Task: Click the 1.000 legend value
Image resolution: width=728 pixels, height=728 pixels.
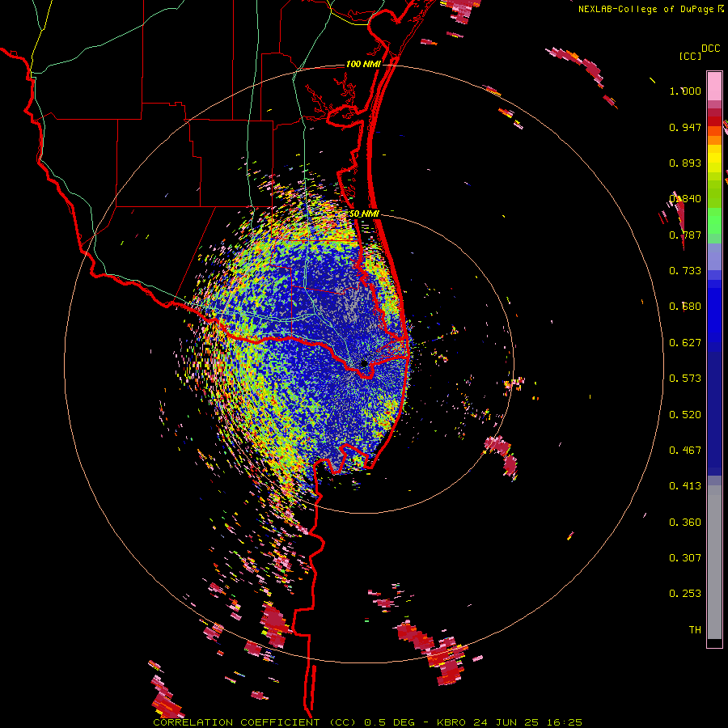Action: tap(685, 91)
